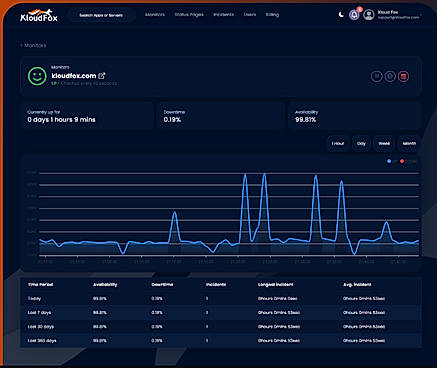Select the Day range button

361,143
